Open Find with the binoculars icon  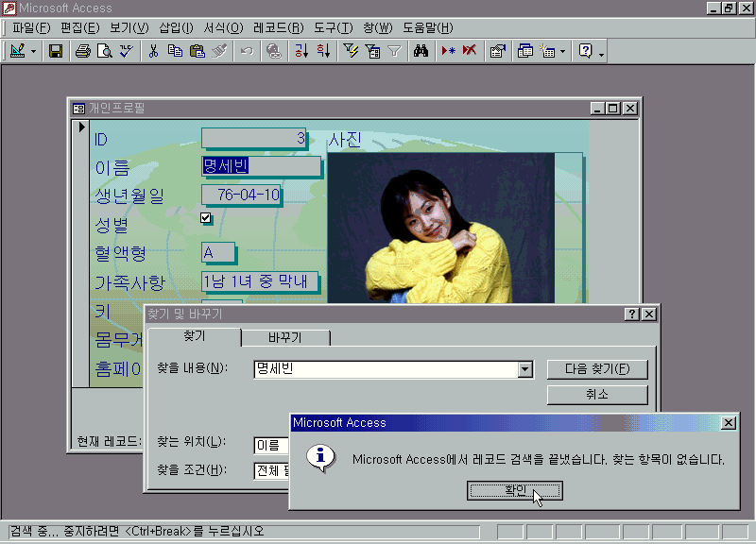pos(421,51)
